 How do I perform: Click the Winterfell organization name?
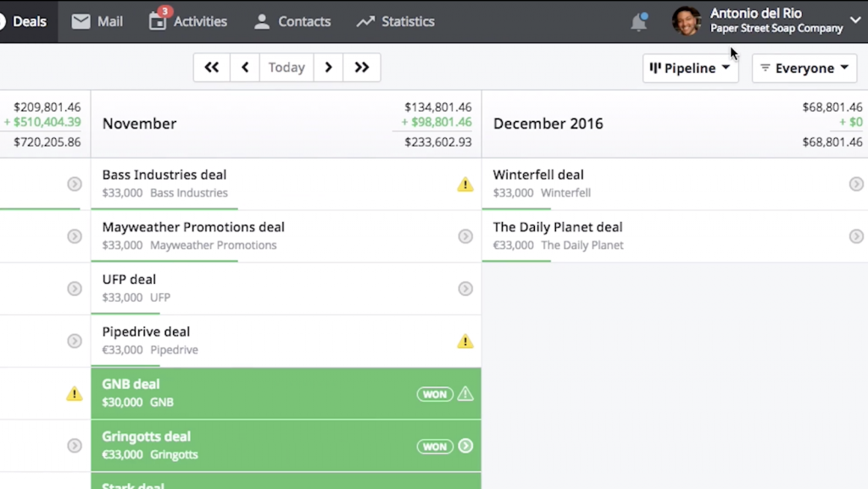(565, 193)
